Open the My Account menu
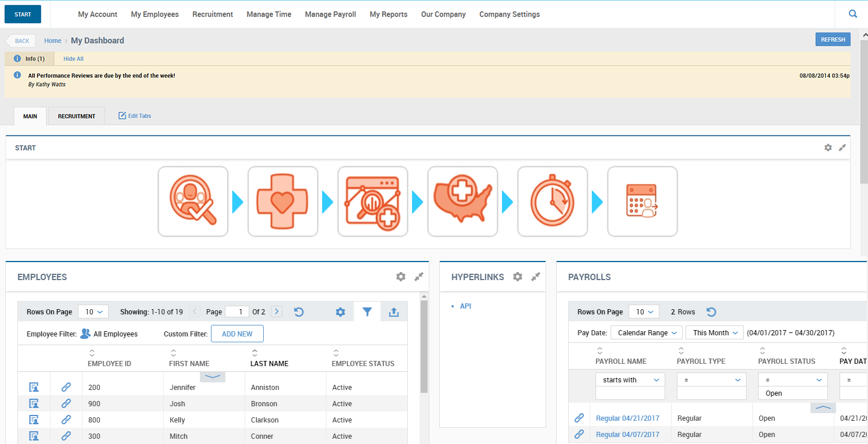Screen dimensions: 868x444 98,14
